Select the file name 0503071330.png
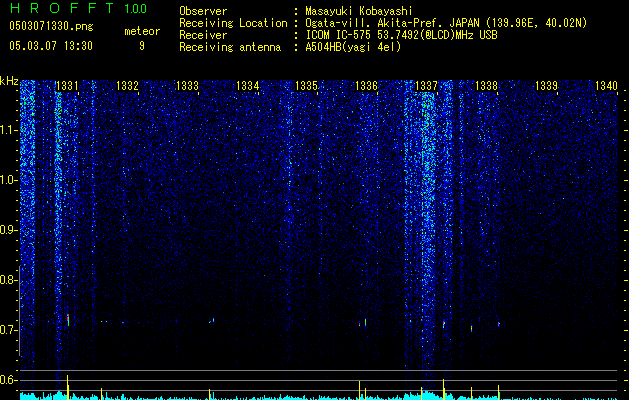629x400 pixels. (51, 27)
